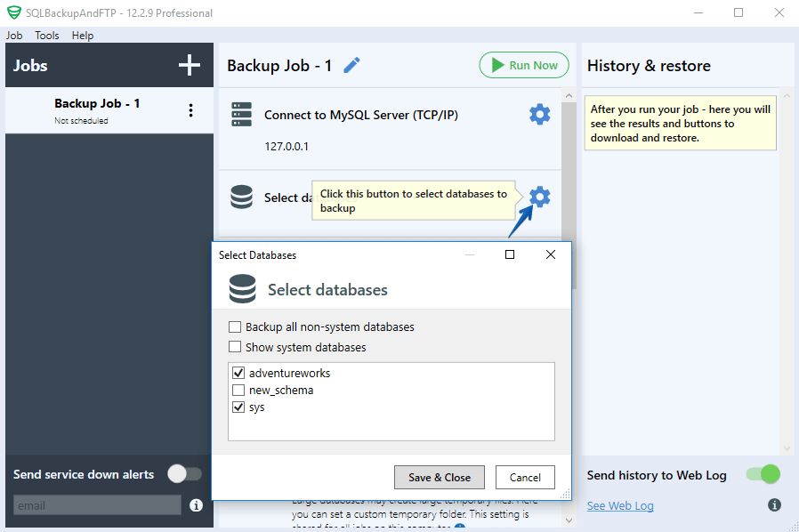Click database stack icon in main panel
This screenshot has height=532, width=799.
point(241,197)
